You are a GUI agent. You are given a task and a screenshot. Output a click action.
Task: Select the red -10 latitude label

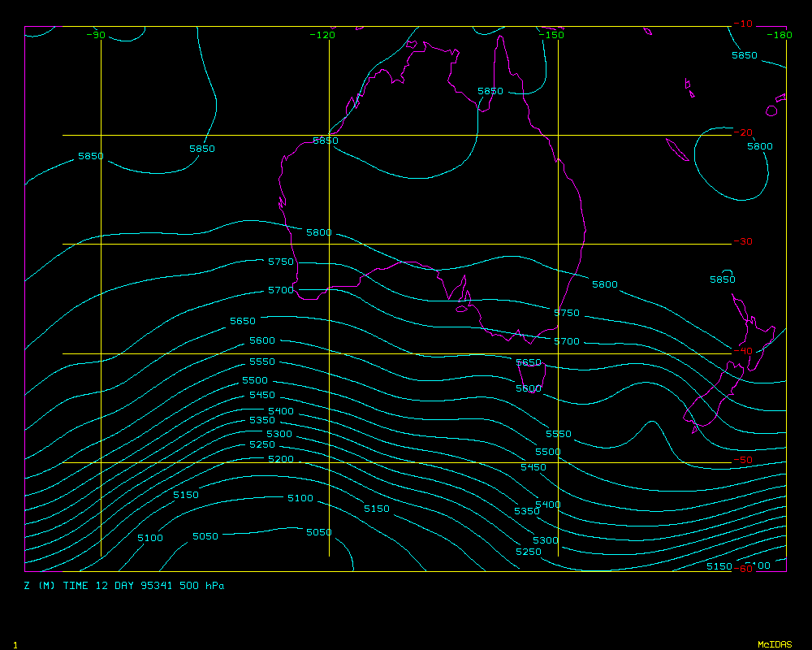coord(742,24)
